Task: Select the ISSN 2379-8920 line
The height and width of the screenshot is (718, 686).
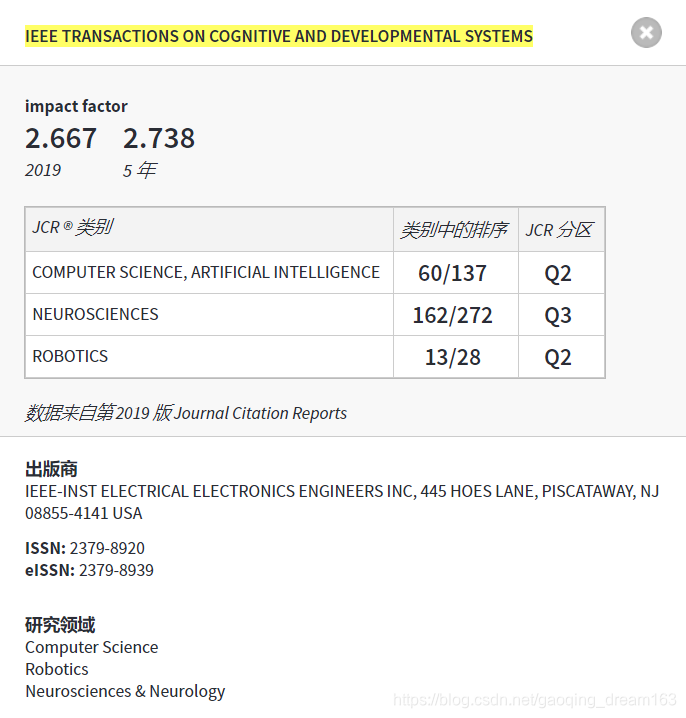Action: tap(85, 548)
